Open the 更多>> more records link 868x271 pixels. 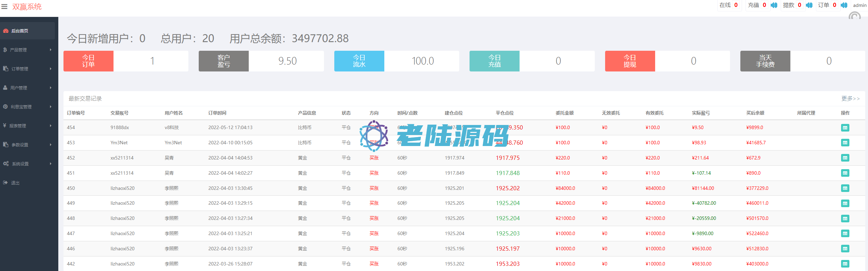pyautogui.click(x=850, y=99)
